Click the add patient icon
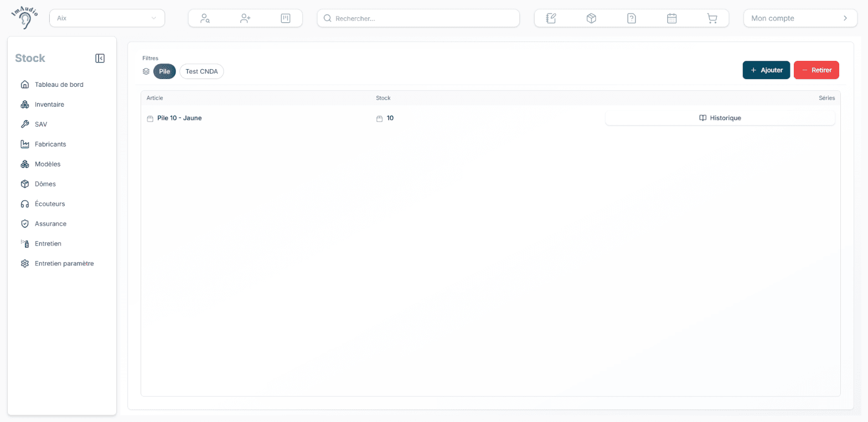Screen dimensions: 868x422 pos(245,18)
